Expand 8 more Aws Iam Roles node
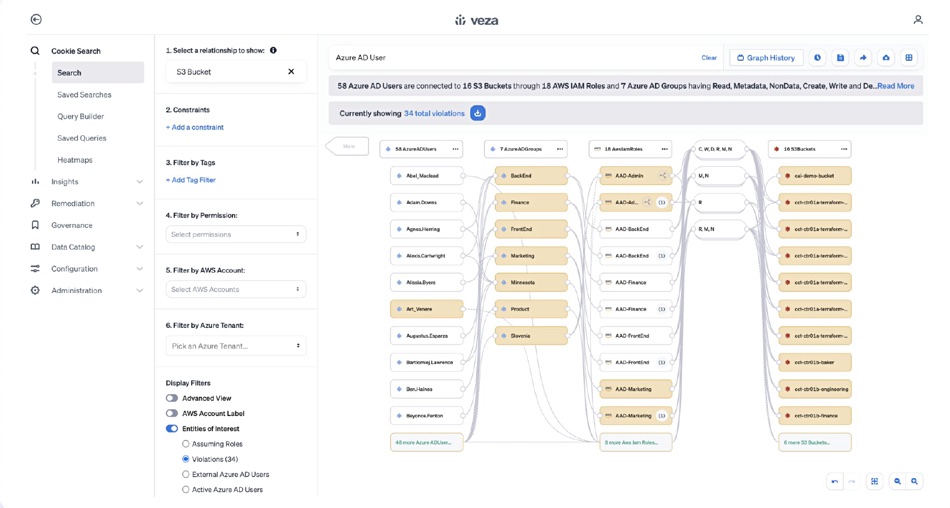 point(636,443)
